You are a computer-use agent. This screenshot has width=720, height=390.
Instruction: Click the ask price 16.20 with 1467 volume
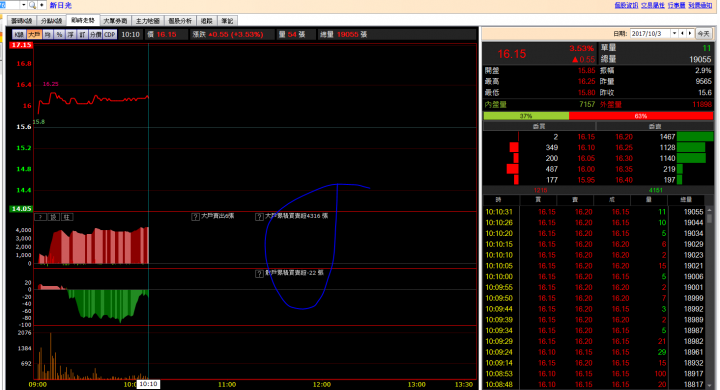[624, 137]
